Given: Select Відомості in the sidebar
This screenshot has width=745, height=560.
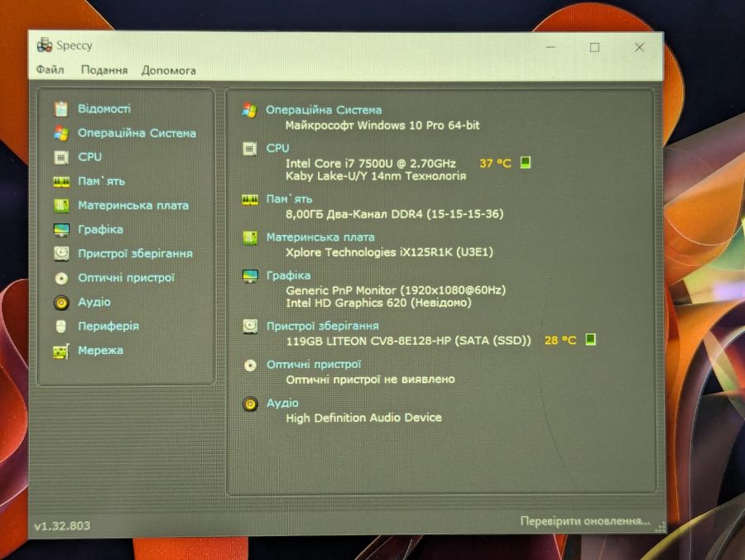Looking at the screenshot, I should coord(104,108).
